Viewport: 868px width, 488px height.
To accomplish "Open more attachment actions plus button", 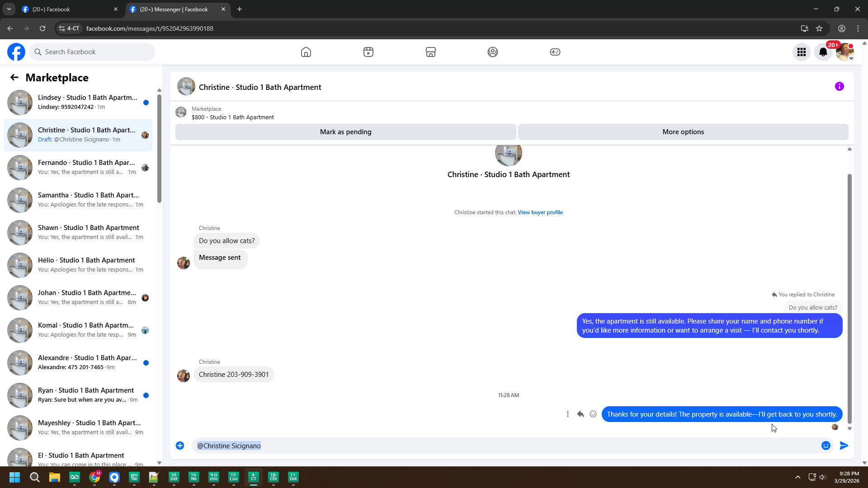I will [180, 446].
